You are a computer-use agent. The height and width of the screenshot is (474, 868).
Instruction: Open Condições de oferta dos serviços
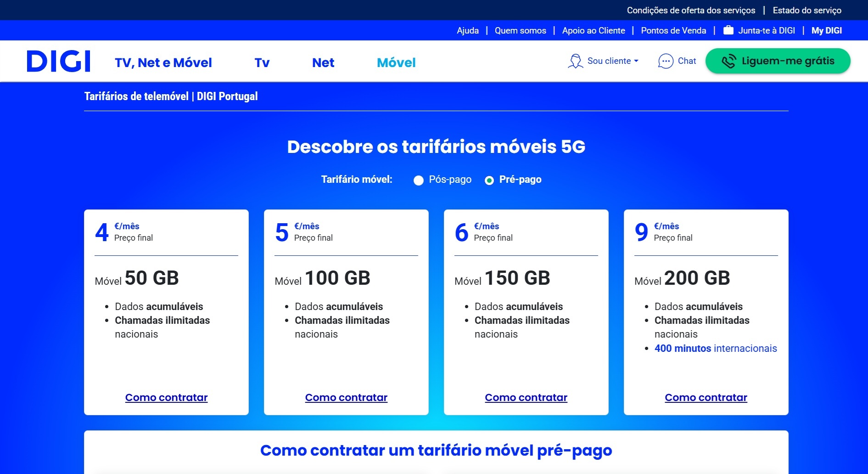click(691, 10)
